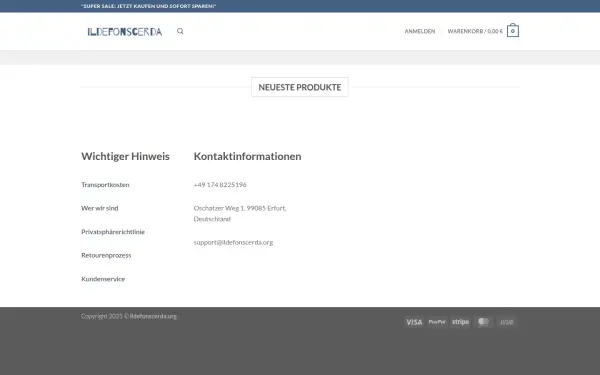This screenshot has width=600, height=375.
Task: Open the shopping cart bag icon
Action: (513, 31)
